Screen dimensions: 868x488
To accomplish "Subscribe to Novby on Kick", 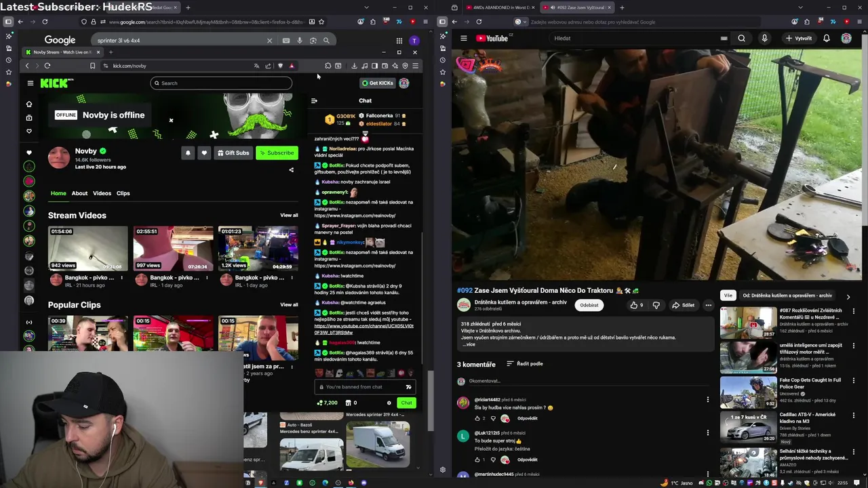I will point(277,153).
